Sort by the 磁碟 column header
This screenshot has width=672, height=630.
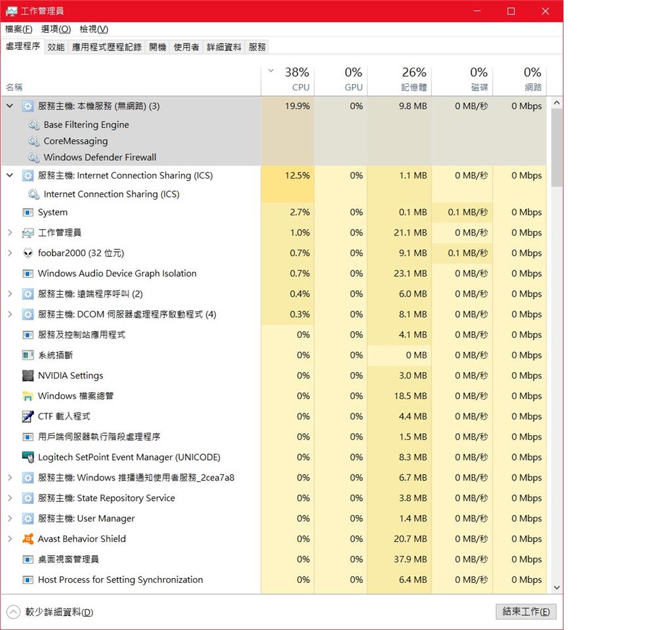click(x=463, y=80)
